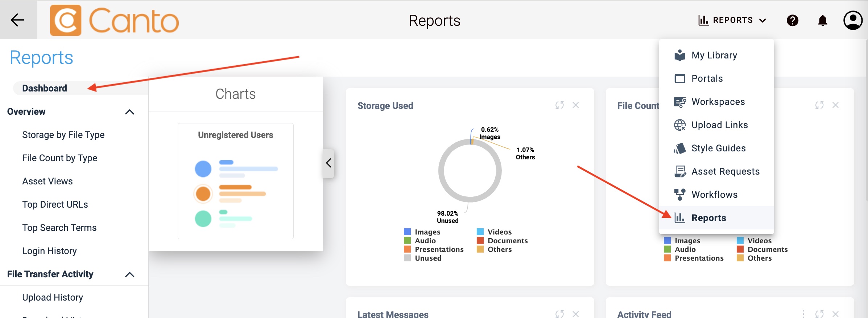Select Portals from the menu
Image resolution: width=868 pixels, height=318 pixels.
[x=716, y=78]
